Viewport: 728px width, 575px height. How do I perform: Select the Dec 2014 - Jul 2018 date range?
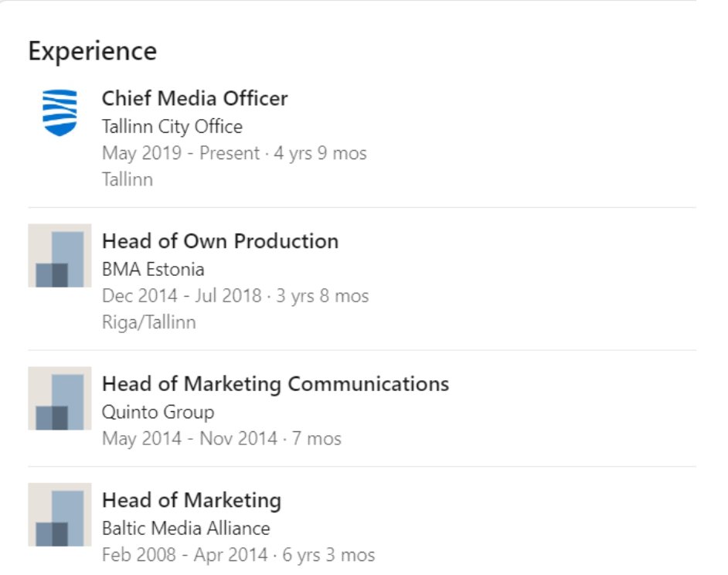coord(182,296)
